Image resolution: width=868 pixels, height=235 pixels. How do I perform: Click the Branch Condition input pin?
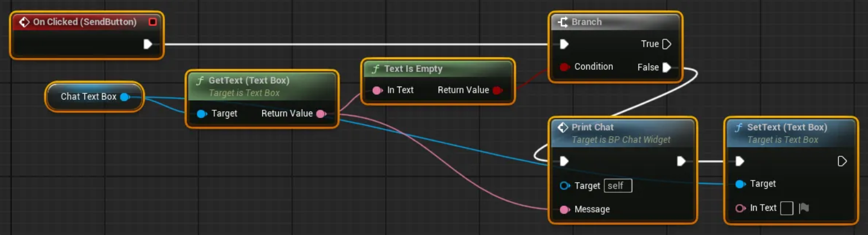(x=565, y=67)
